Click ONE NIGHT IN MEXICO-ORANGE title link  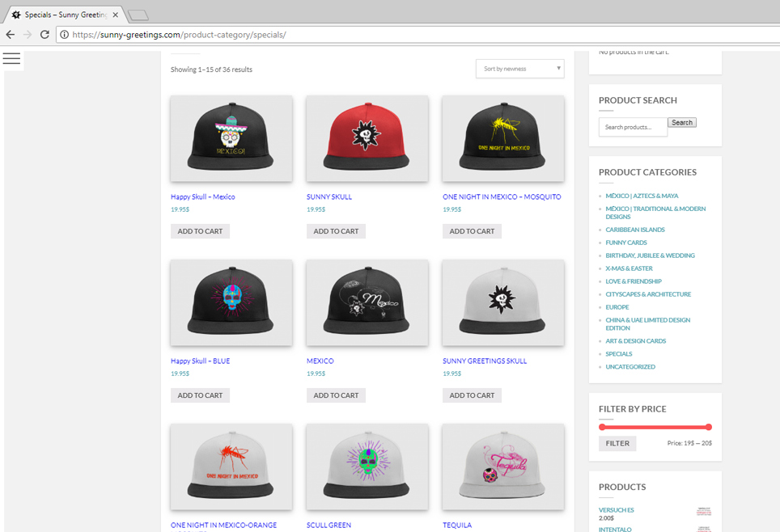pos(224,525)
